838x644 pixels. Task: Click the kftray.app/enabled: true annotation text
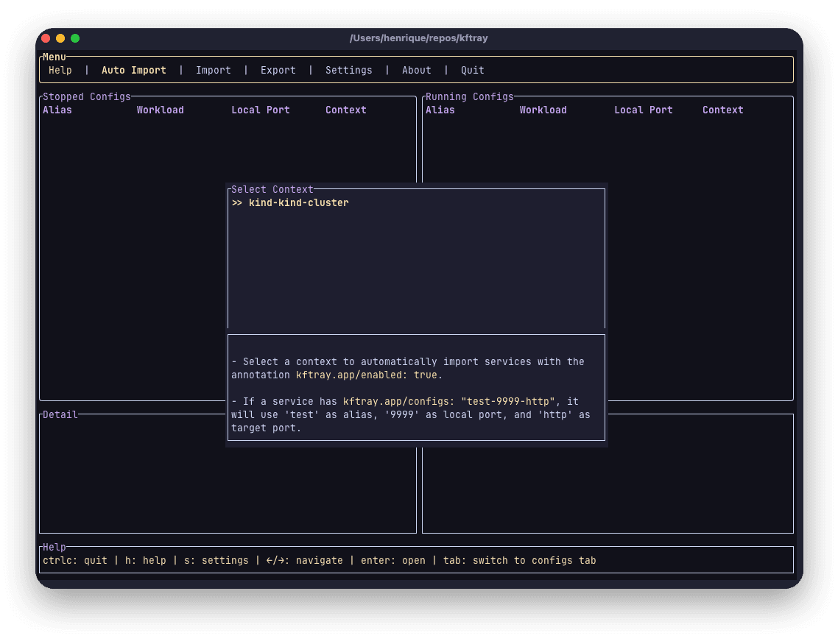(x=366, y=375)
